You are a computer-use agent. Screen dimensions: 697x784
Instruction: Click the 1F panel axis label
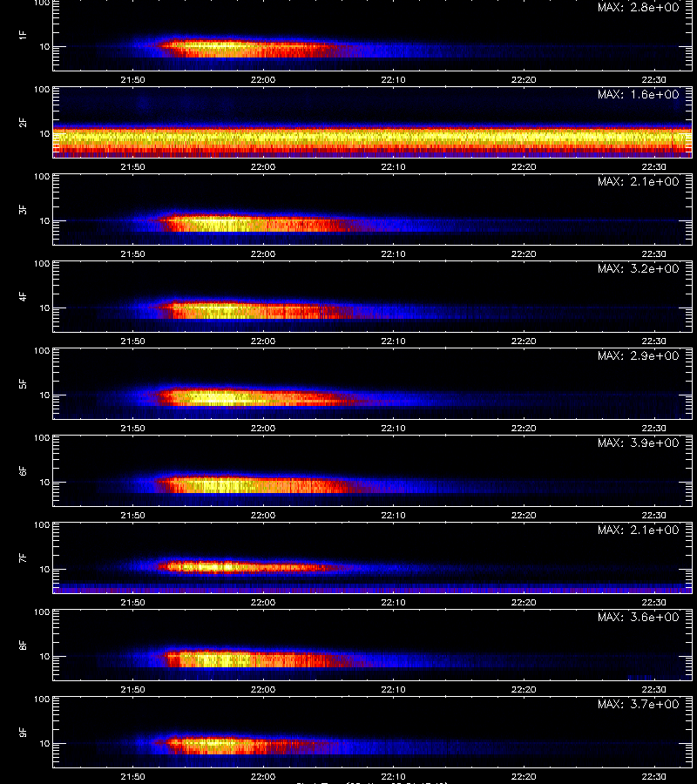(23, 35)
